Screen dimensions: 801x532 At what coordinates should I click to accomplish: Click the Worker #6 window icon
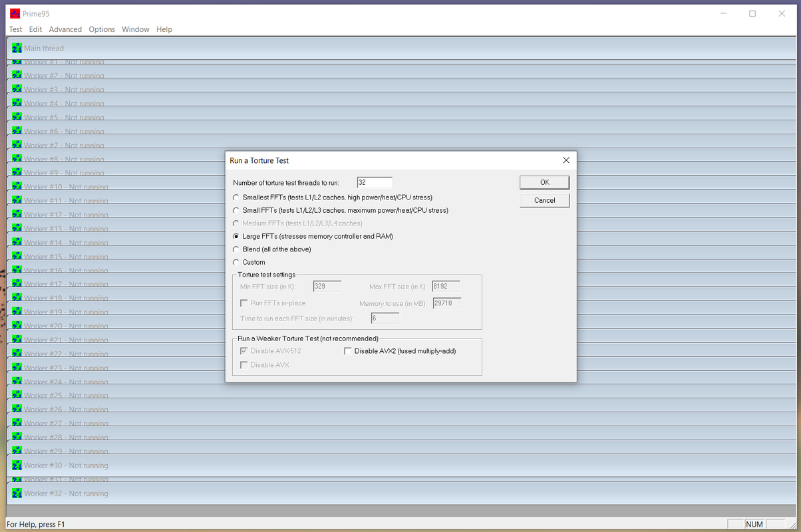click(x=17, y=131)
